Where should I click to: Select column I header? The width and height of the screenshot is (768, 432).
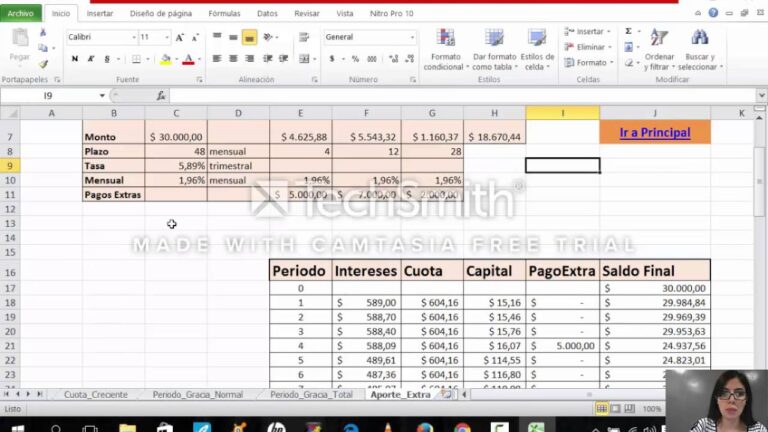(563, 113)
